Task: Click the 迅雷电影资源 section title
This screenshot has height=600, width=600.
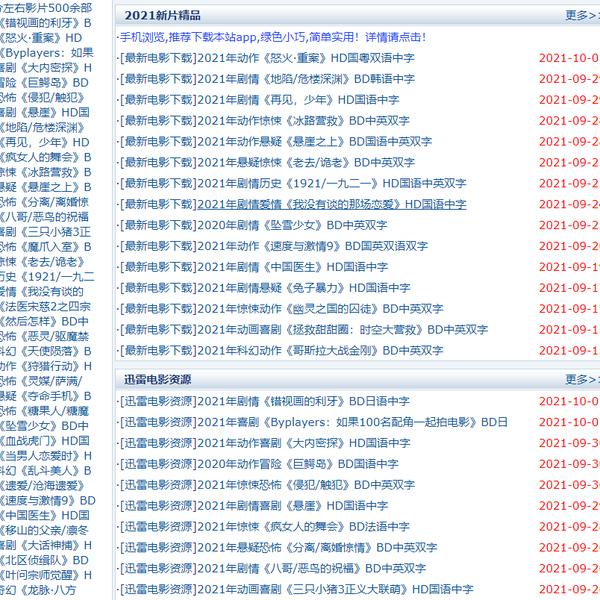Action: tap(157, 380)
